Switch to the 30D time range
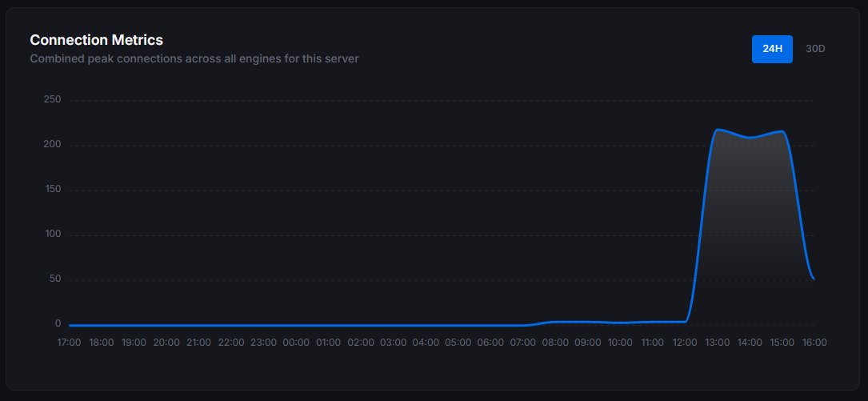868x401 pixels. [x=815, y=49]
